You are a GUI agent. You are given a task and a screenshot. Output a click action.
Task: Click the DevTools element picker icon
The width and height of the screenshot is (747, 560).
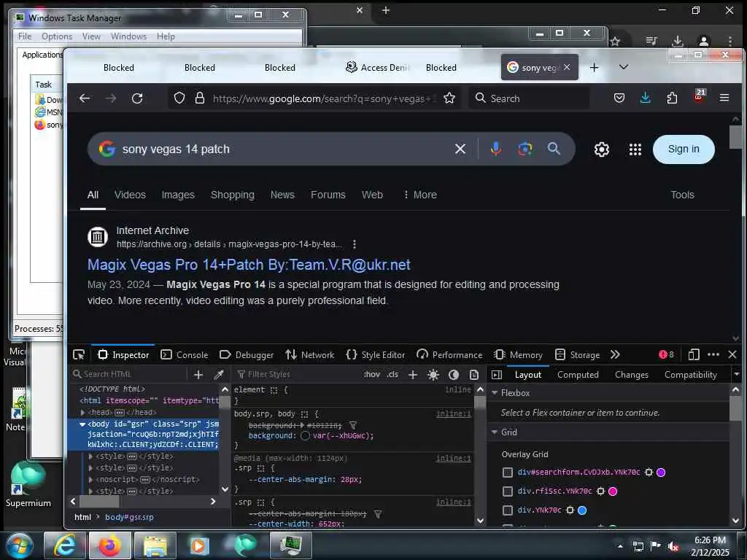tap(79, 355)
